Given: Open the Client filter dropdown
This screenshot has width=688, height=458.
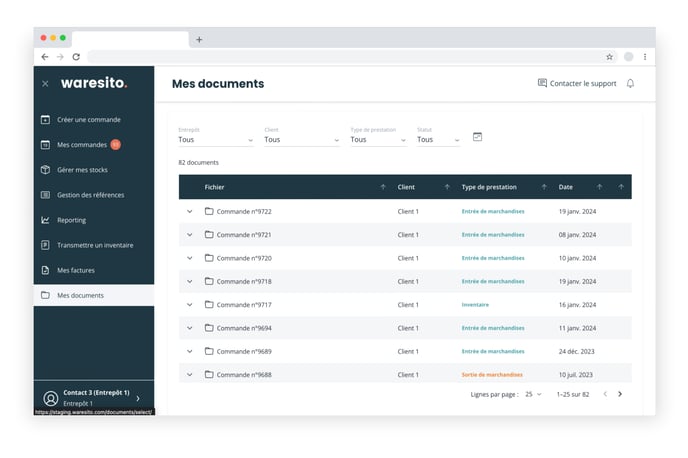Looking at the screenshot, I should coord(301,140).
